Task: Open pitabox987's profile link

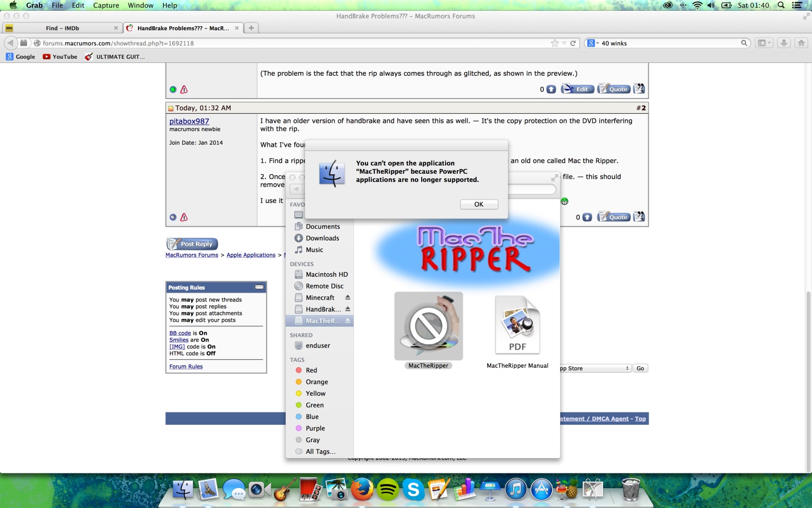Action: [x=189, y=121]
